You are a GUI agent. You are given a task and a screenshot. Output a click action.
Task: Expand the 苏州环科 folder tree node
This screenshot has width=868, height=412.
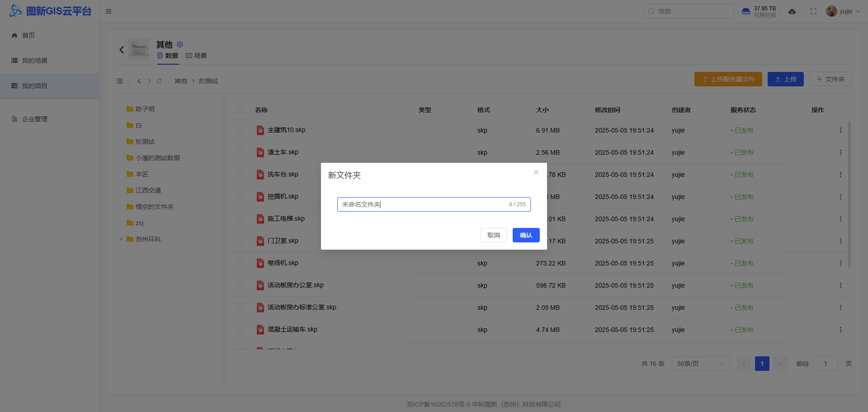(121, 239)
